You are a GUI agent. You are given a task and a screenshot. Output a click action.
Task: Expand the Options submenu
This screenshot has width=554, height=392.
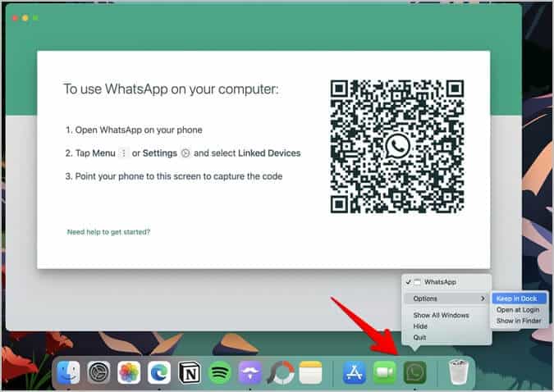(446, 299)
